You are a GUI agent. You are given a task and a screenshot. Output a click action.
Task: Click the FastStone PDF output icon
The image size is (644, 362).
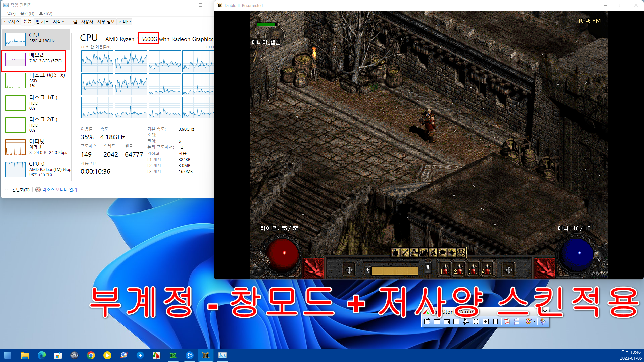coord(507,322)
